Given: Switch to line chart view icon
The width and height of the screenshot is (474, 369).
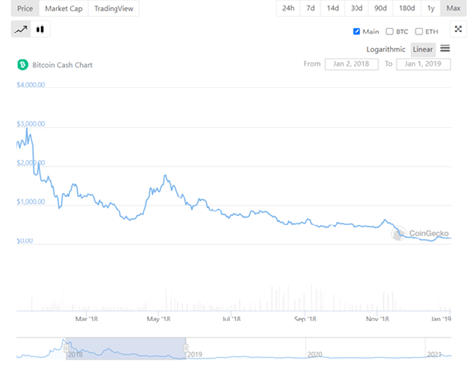Looking at the screenshot, I should click(x=21, y=29).
